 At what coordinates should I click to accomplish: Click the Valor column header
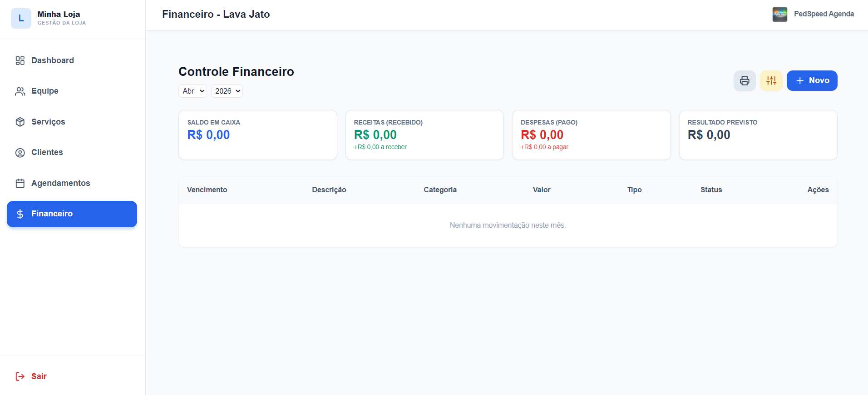[541, 190]
